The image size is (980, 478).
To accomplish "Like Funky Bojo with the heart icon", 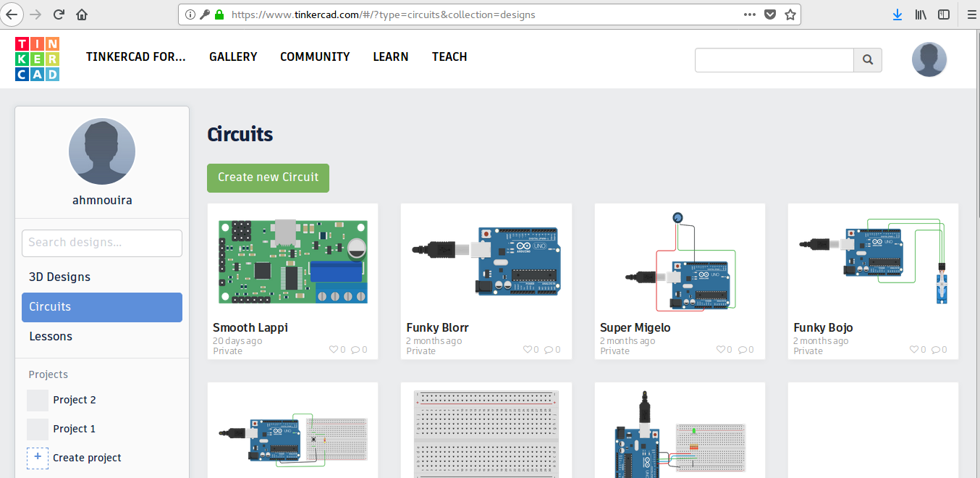I will tap(914, 350).
